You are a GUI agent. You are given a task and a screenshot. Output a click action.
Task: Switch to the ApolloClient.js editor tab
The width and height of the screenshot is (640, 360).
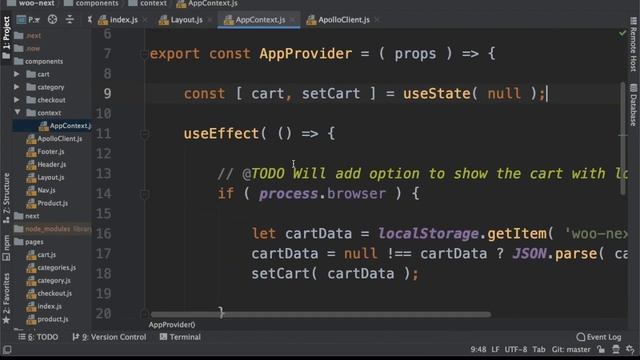click(344, 20)
